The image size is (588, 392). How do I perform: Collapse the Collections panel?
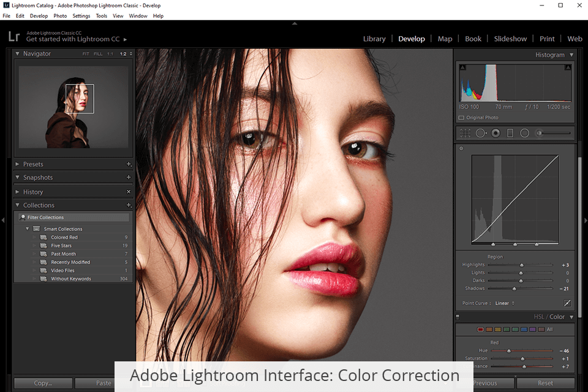click(17, 205)
